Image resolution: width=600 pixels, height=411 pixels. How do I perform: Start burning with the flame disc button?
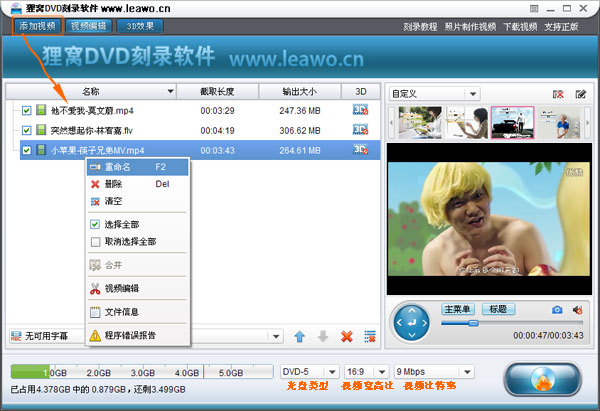click(543, 378)
